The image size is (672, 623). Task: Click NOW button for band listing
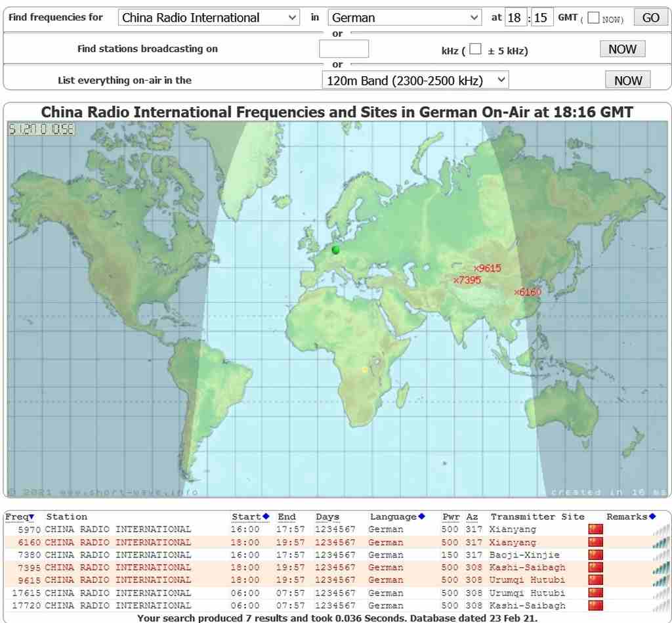pyautogui.click(x=628, y=80)
